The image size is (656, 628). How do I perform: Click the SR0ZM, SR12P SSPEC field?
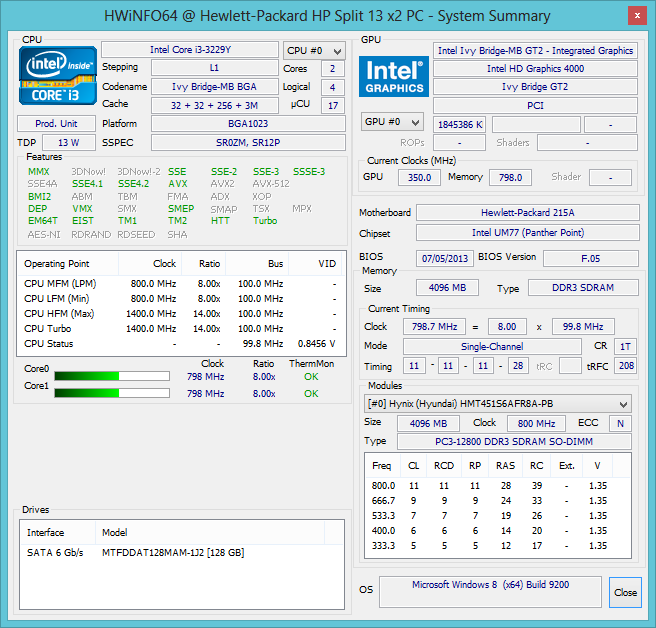(249, 143)
